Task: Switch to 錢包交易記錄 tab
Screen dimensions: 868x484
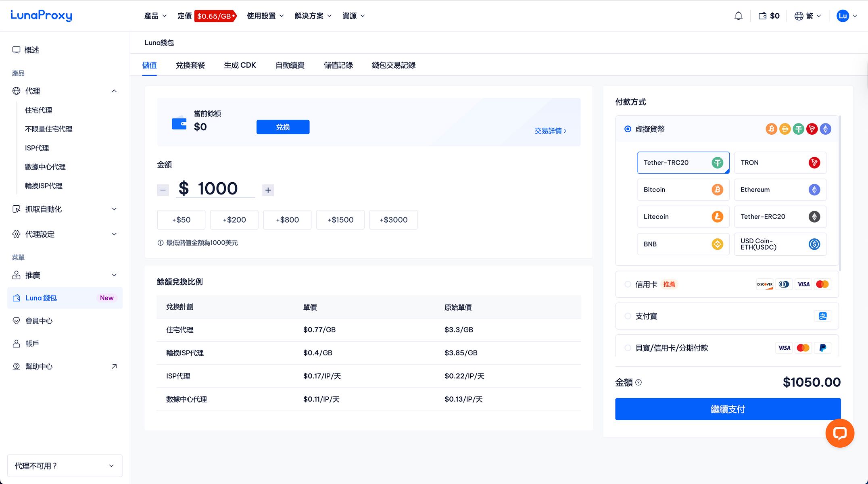Action: click(x=394, y=65)
